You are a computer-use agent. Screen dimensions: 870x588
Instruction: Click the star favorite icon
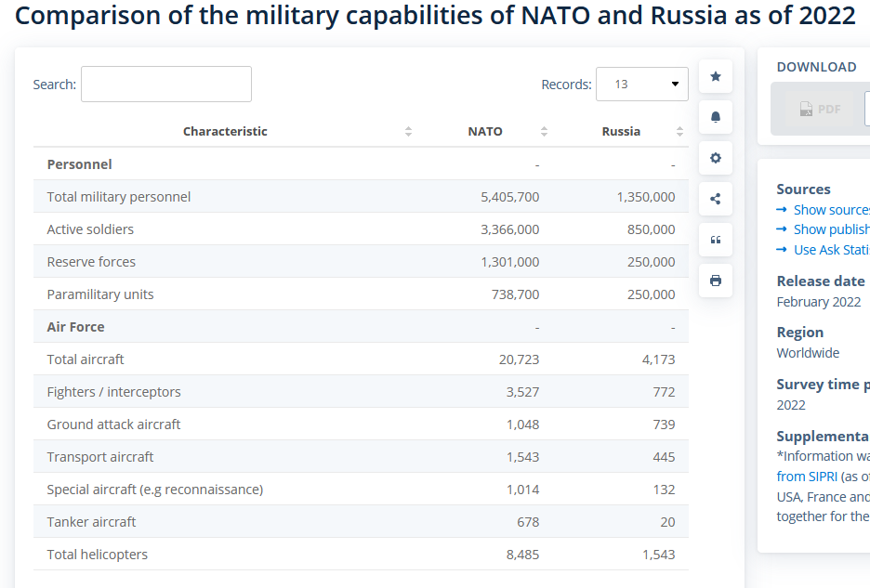pos(716,76)
